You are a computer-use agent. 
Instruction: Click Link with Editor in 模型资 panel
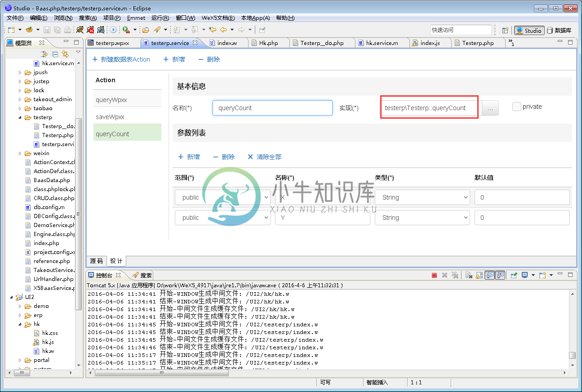pos(65,54)
